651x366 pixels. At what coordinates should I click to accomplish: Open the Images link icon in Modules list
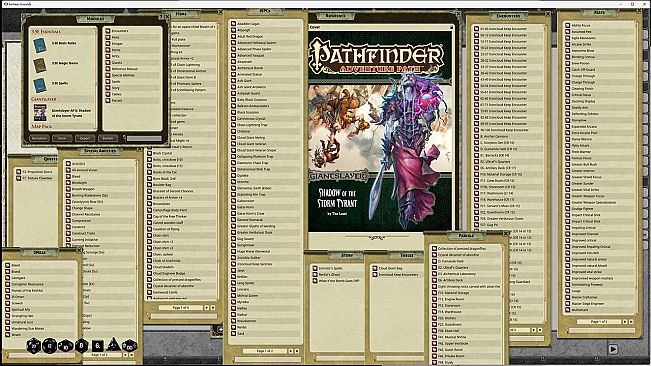click(108, 43)
